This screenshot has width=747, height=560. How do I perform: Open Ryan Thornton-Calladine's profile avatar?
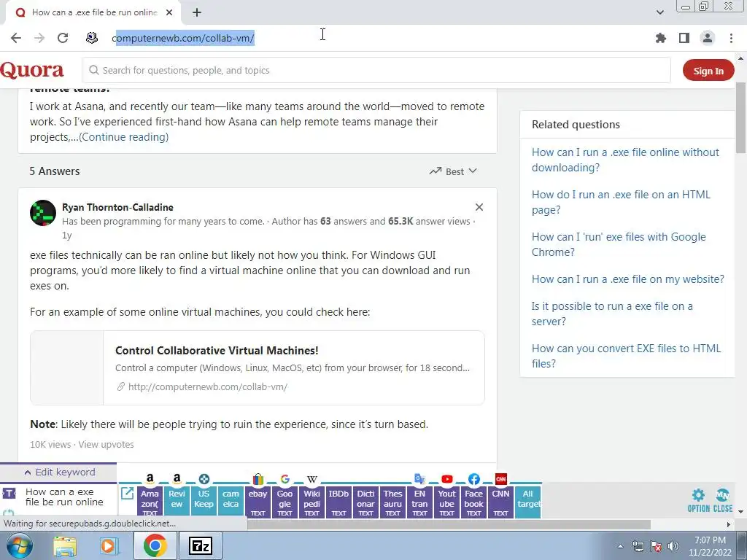point(43,213)
